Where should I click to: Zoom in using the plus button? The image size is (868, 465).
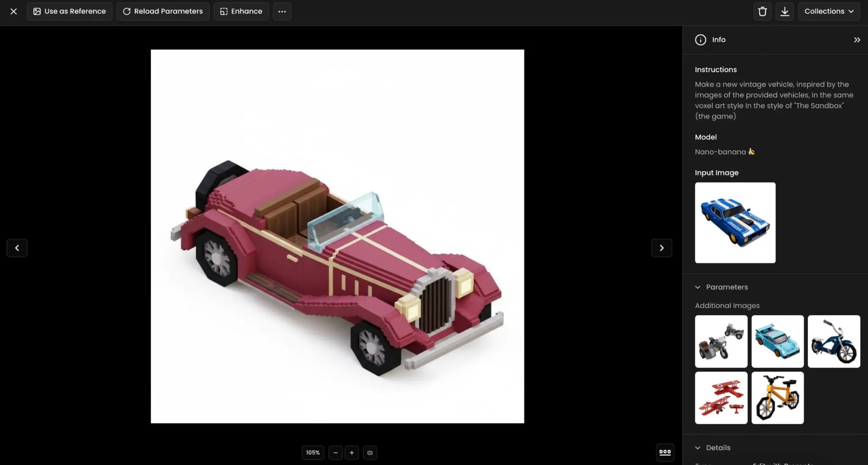(352, 452)
